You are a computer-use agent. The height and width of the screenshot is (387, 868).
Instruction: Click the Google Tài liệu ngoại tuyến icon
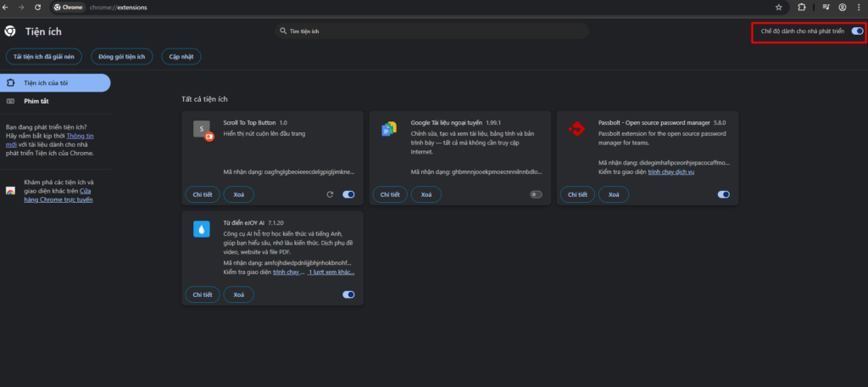(389, 130)
